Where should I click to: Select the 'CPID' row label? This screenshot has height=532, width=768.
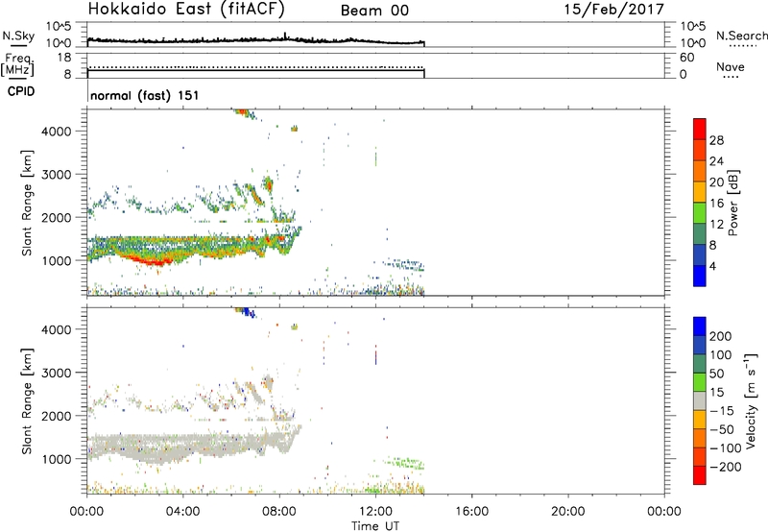tap(21, 91)
